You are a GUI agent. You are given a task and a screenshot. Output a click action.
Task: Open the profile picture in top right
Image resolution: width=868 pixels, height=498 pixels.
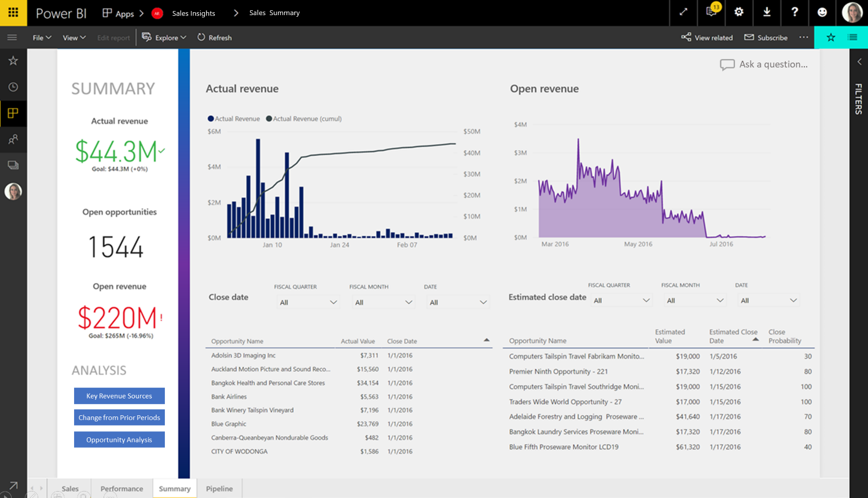point(852,12)
